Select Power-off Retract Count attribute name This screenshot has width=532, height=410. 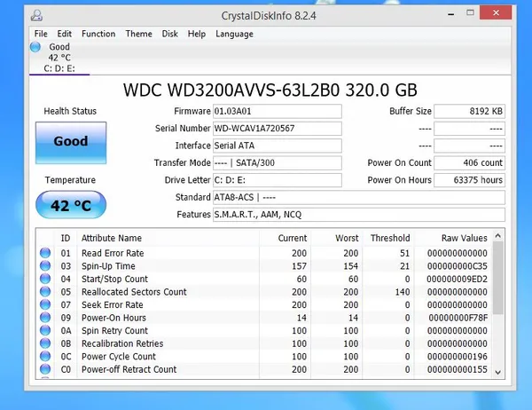pyautogui.click(x=129, y=369)
